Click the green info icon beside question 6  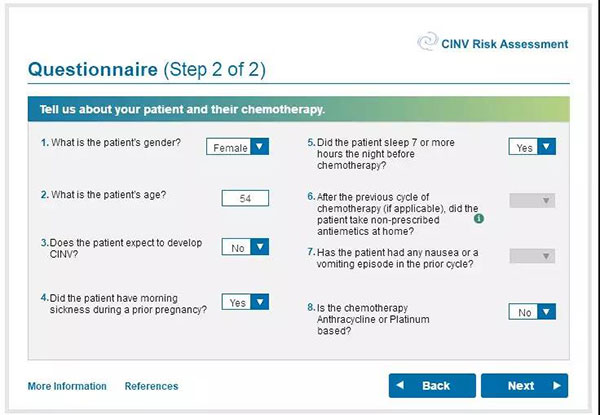479,219
